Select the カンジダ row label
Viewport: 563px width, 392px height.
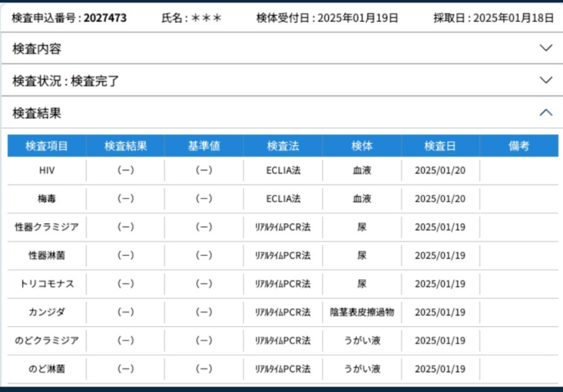[x=47, y=312]
